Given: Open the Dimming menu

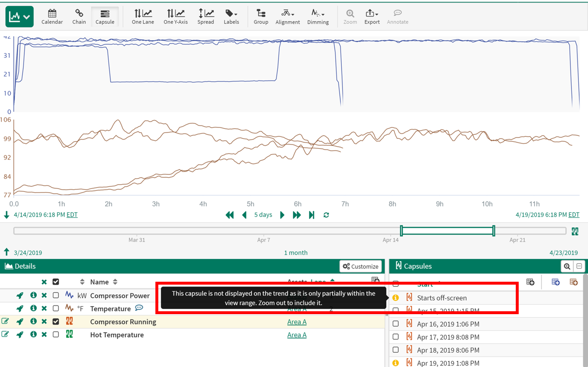Looking at the screenshot, I should coord(318,17).
